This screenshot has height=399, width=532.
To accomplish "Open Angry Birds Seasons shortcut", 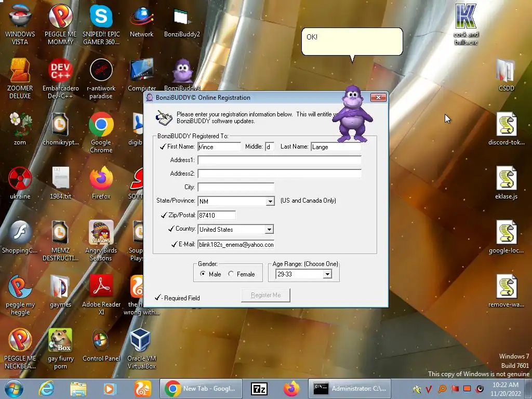I will click(101, 240).
